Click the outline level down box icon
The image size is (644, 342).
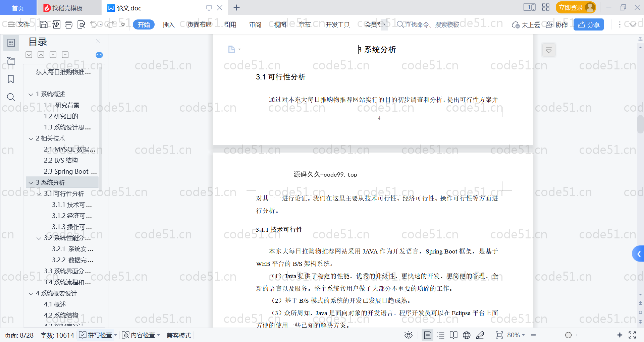[29, 55]
